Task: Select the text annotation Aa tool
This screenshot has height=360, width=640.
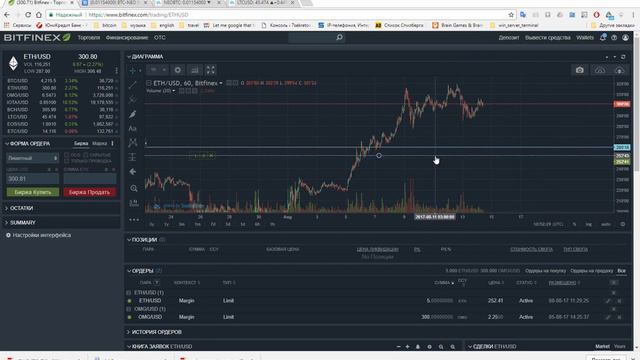Action: 133,129
